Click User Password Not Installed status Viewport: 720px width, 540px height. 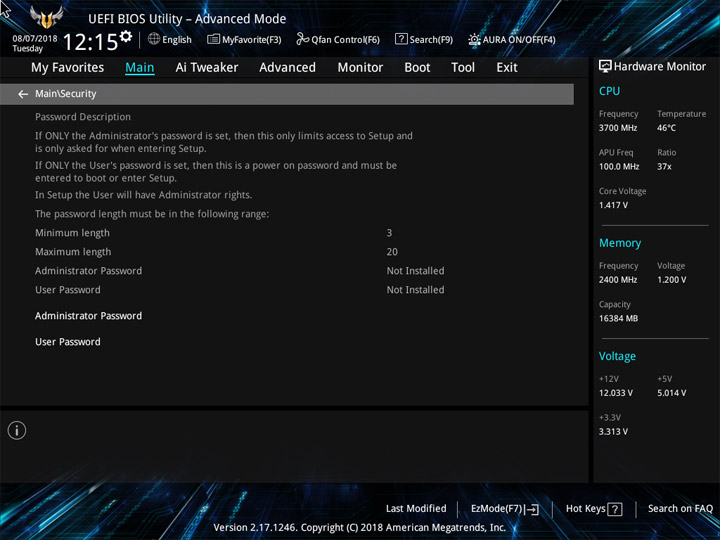tap(415, 290)
